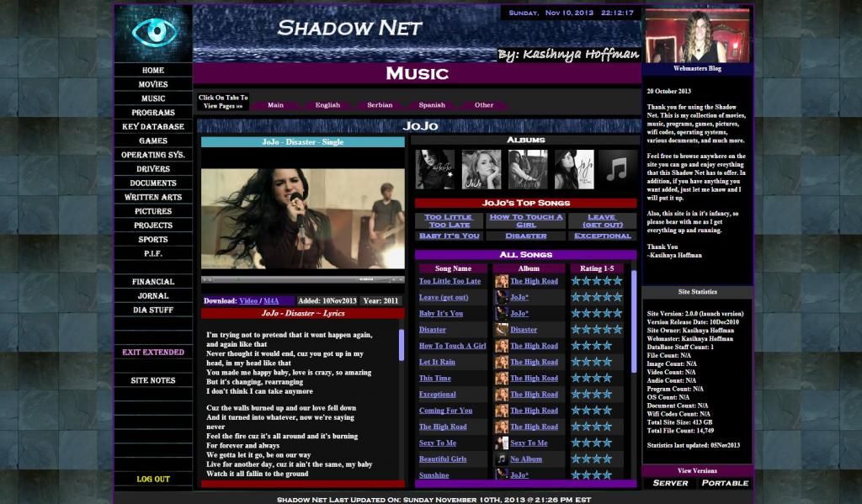Viewport: 862px width, 504px height.
Task: Click the album icon in the Let It Rain row
Action: coord(502,362)
